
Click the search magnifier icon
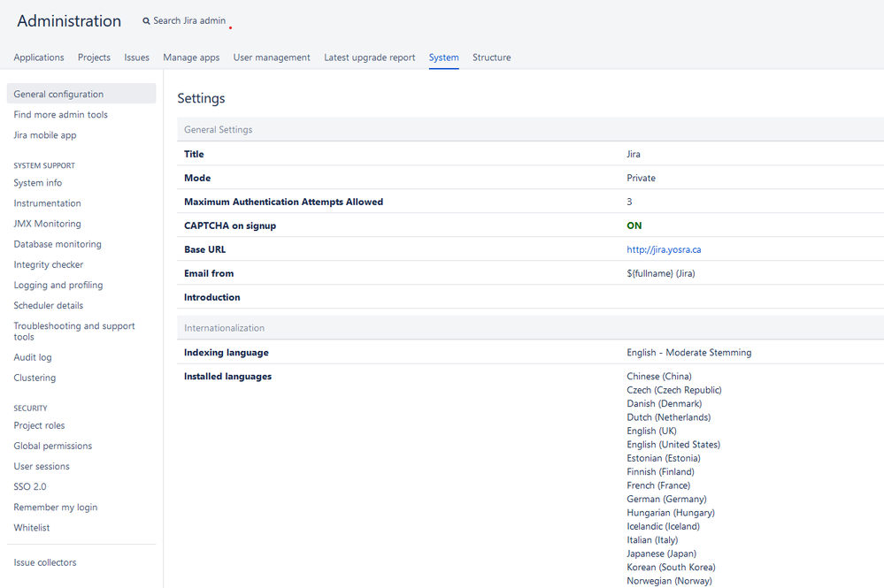click(146, 21)
